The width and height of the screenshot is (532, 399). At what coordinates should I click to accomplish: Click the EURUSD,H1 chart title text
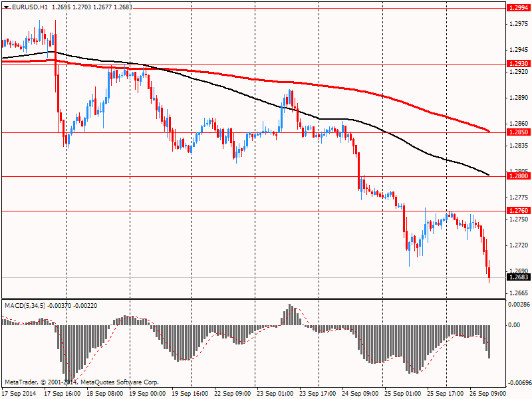pyautogui.click(x=29, y=7)
